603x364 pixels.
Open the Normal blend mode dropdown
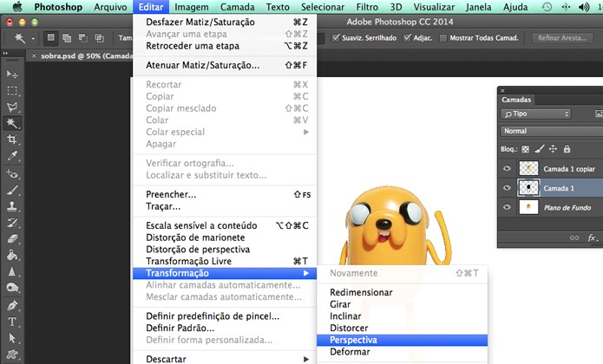pyautogui.click(x=552, y=131)
